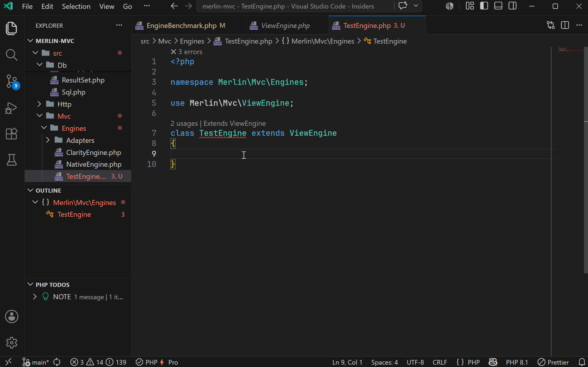Go forward with the right arrow
This screenshot has width=588, height=367.
[189, 6]
